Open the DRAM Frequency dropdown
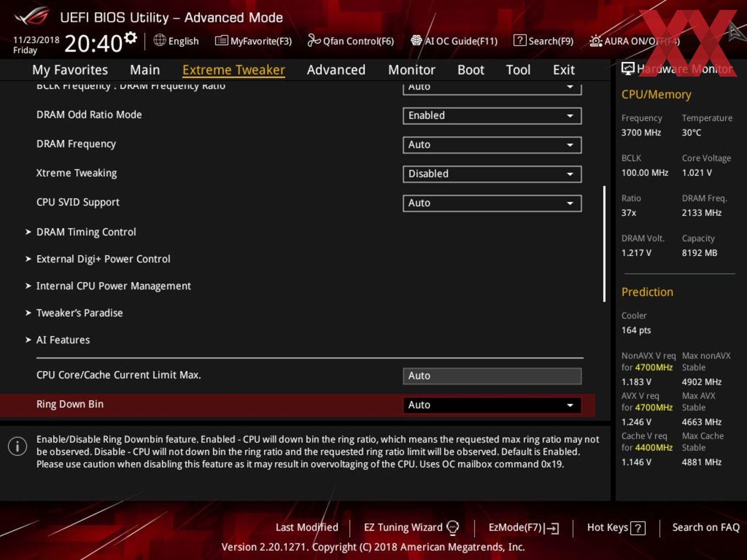Viewport: 747px width, 560px height. pos(492,144)
